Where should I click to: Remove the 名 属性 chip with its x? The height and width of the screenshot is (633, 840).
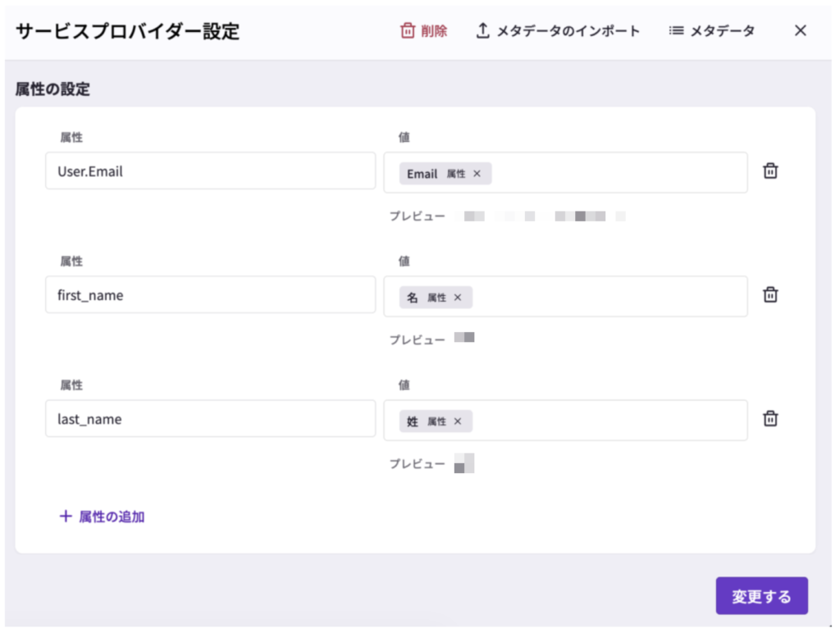click(458, 298)
